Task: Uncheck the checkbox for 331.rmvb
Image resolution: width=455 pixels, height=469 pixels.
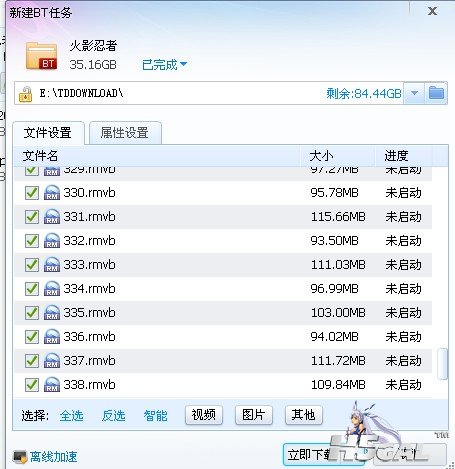Action: pyautogui.click(x=32, y=217)
